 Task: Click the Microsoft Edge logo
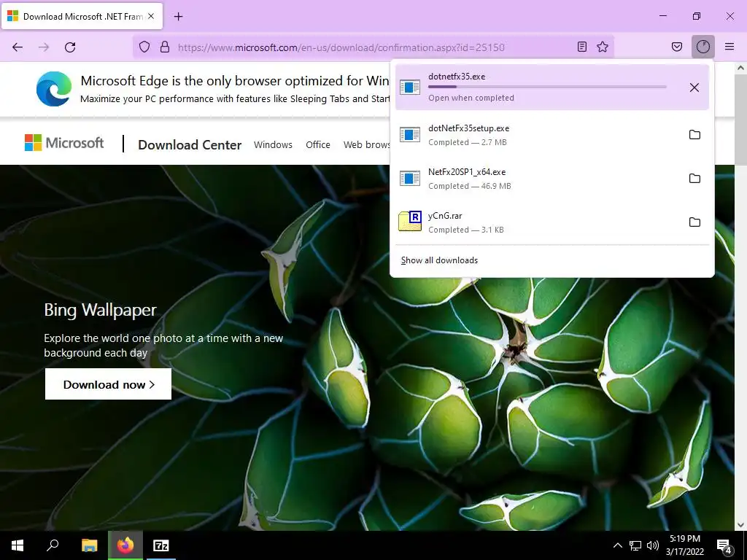pos(54,89)
